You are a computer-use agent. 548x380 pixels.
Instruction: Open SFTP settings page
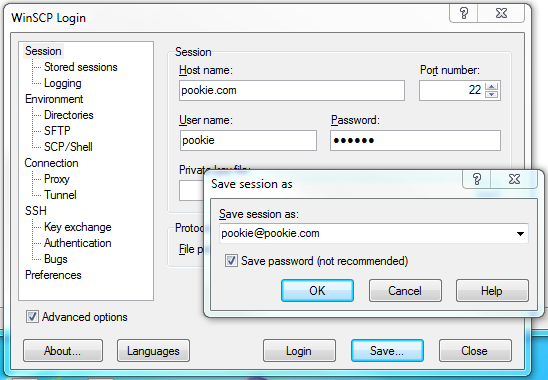pos(57,131)
